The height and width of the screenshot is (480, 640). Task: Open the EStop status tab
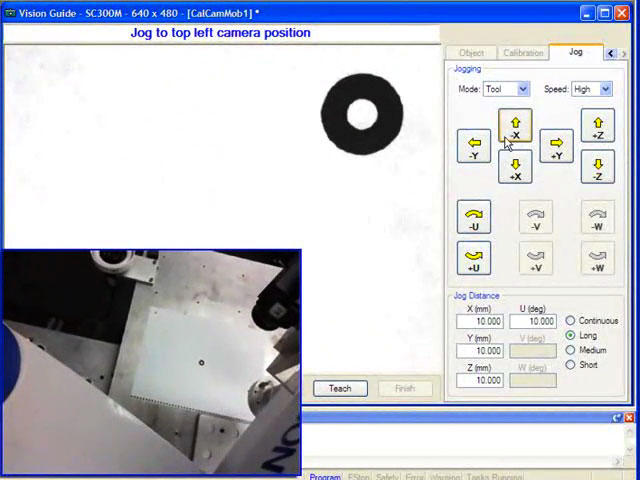[x=358, y=476]
